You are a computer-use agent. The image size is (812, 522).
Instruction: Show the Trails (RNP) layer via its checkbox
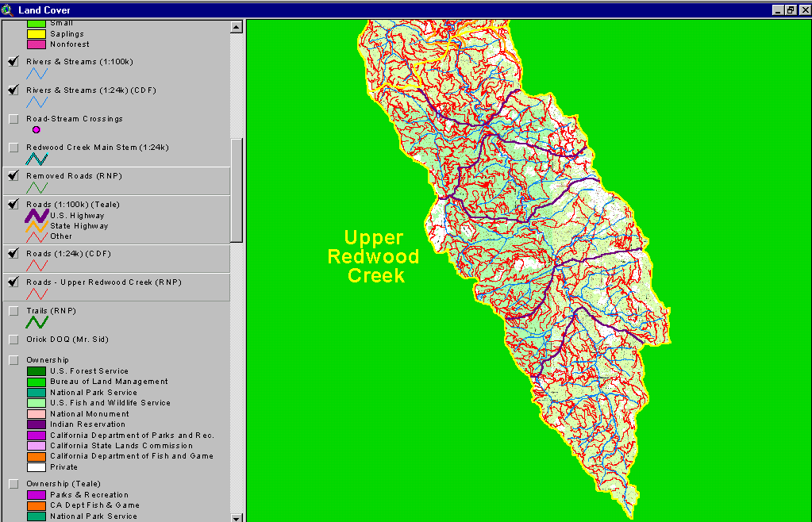[13, 311]
